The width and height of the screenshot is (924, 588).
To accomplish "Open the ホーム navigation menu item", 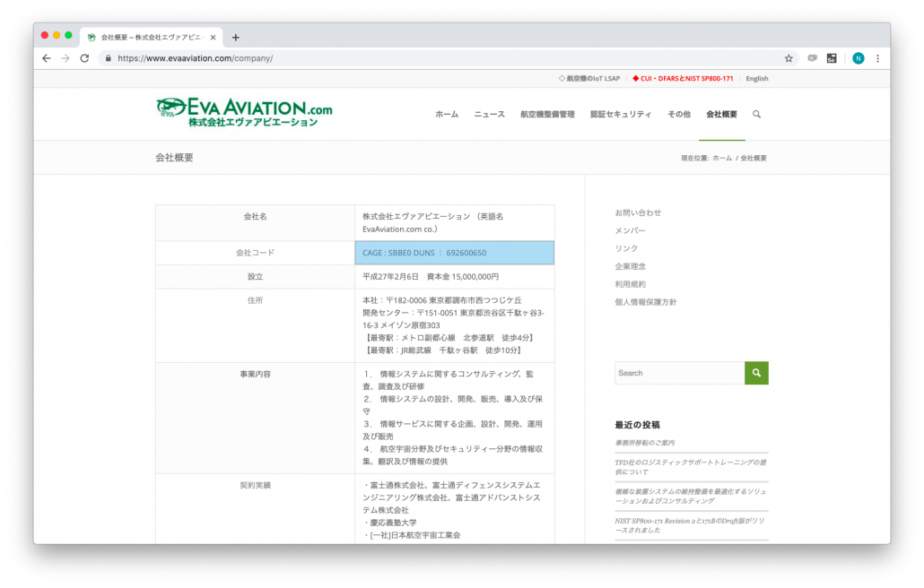I will click(446, 115).
